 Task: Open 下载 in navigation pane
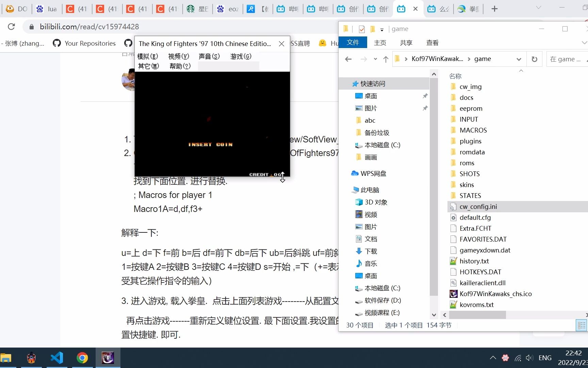point(371,251)
